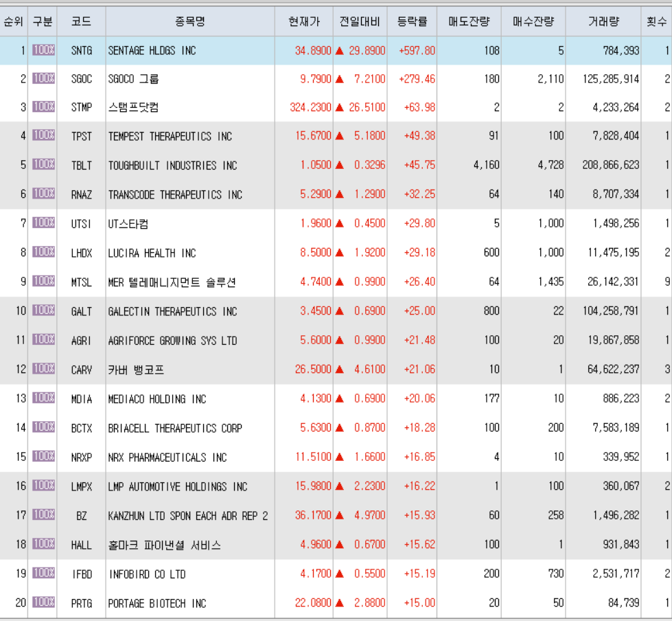The image size is (672, 621).
Task: Click the 100% badge in MTSL row
Action: pyautogui.click(x=44, y=281)
